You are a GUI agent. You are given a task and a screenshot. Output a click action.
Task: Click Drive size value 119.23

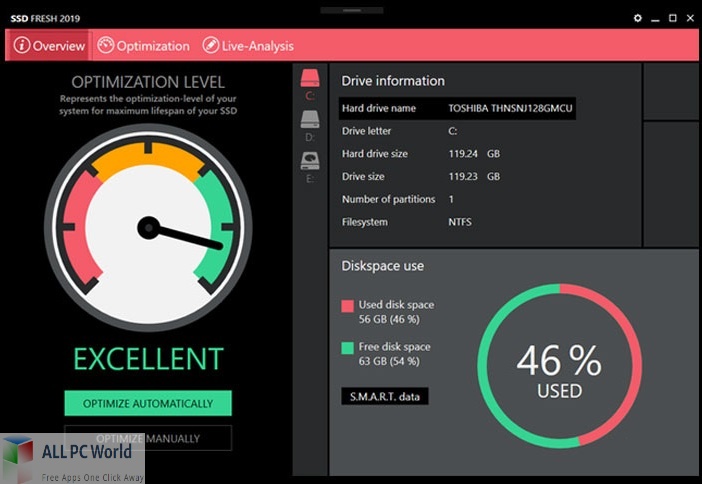[x=463, y=176]
